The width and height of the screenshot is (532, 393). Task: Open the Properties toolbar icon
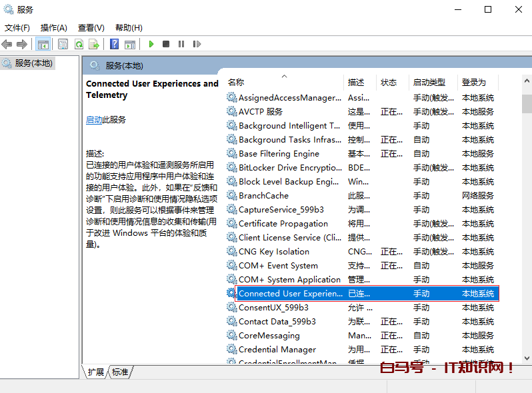(x=63, y=44)
